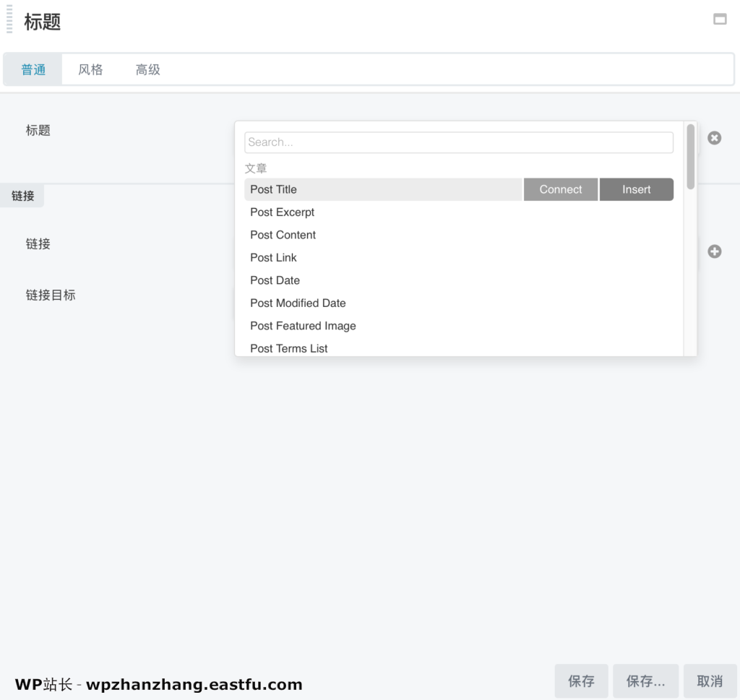740x700 pixels.
Task: Switch to the 普通 tab
Action: [x=33, y=70]
